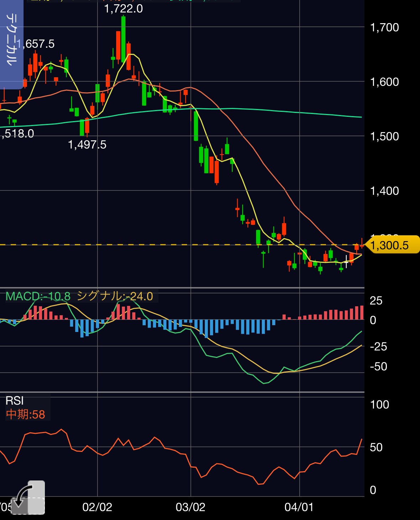Tap the 1,700 price axis label
Image resolution: width=420 pixels, height=520 pixels.
pyautogui.click(x=384, y=27)
